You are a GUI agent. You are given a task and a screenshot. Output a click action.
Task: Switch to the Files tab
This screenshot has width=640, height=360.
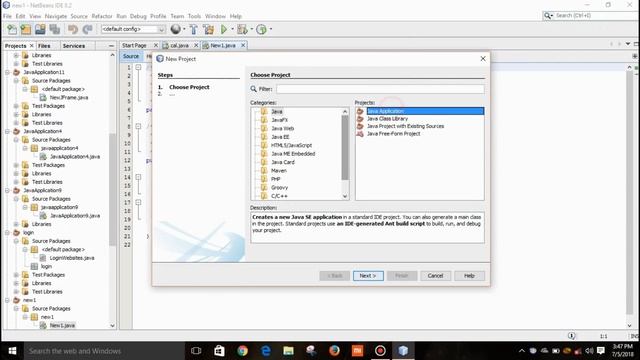44,46
